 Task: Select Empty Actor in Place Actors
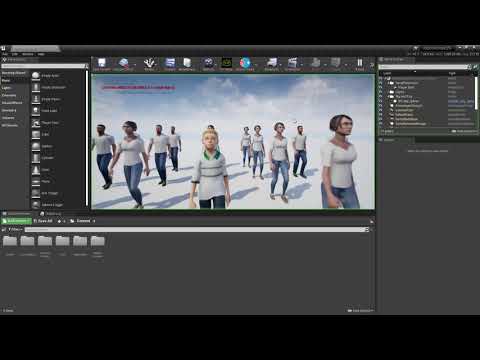pyautogui.click(x=58, y=76)
